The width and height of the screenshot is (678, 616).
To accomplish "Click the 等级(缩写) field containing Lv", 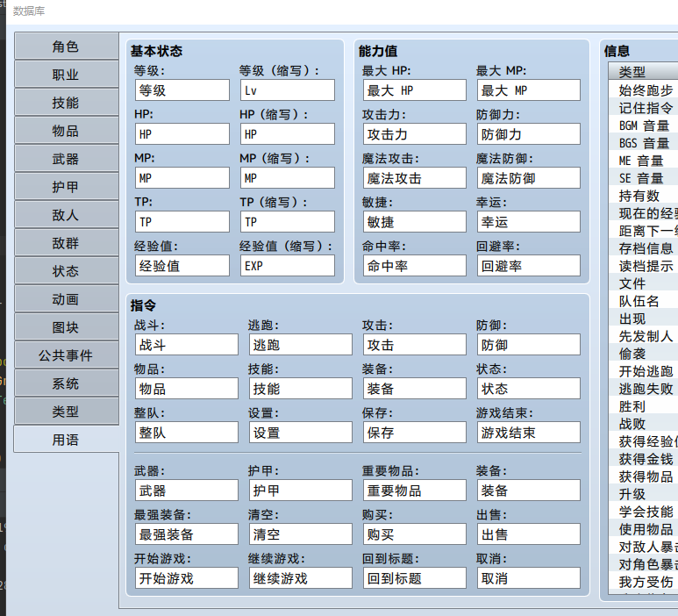I will pos(288,90).
